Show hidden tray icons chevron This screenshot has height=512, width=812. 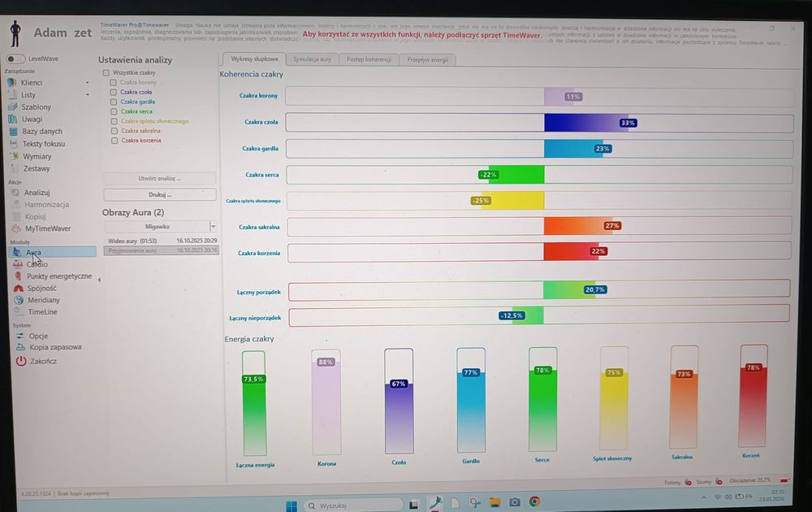click(704, 497)
